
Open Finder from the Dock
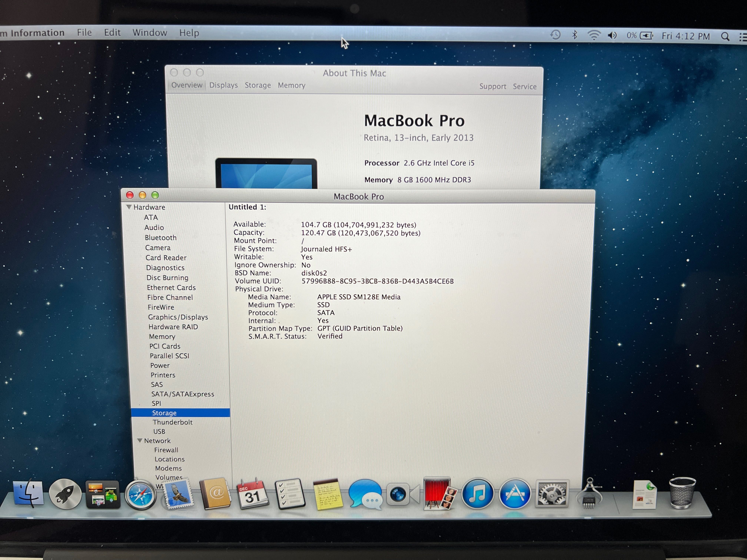coord(28,494)
